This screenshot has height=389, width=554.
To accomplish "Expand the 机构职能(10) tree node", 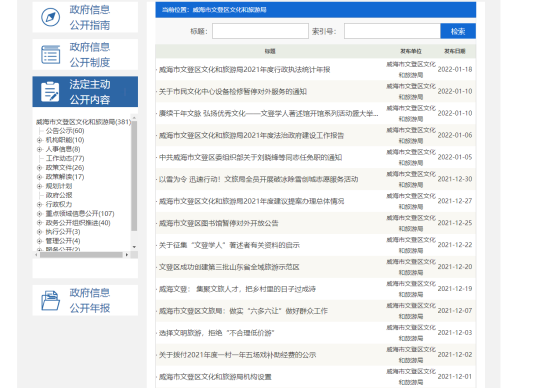I will tap(39, 140).
